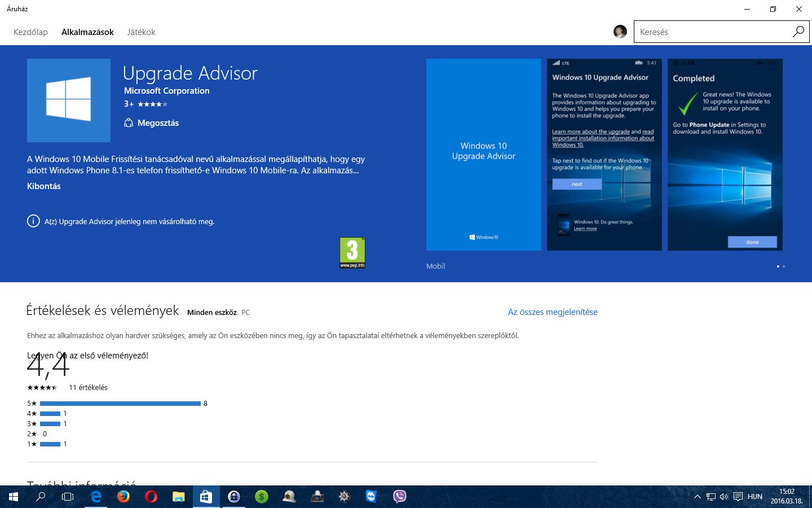
Task: Click the info icon beside the purchase notice
Action: (33, 221)
